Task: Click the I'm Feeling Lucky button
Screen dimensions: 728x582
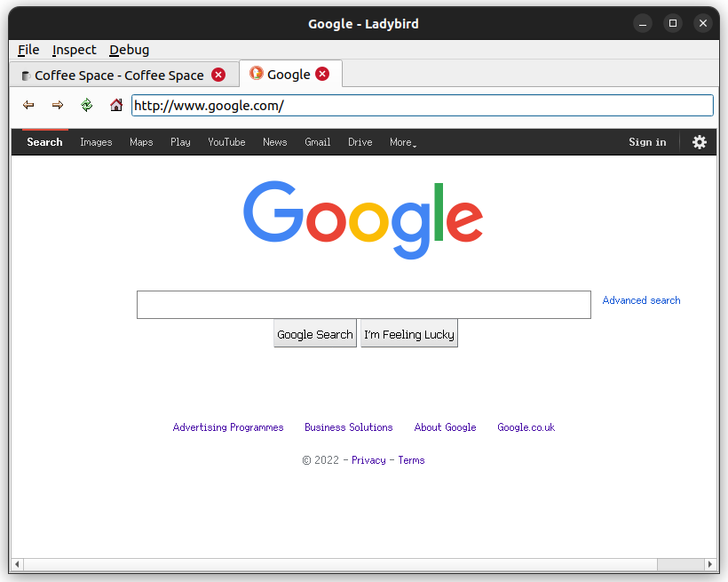Action: click(409, 334)
